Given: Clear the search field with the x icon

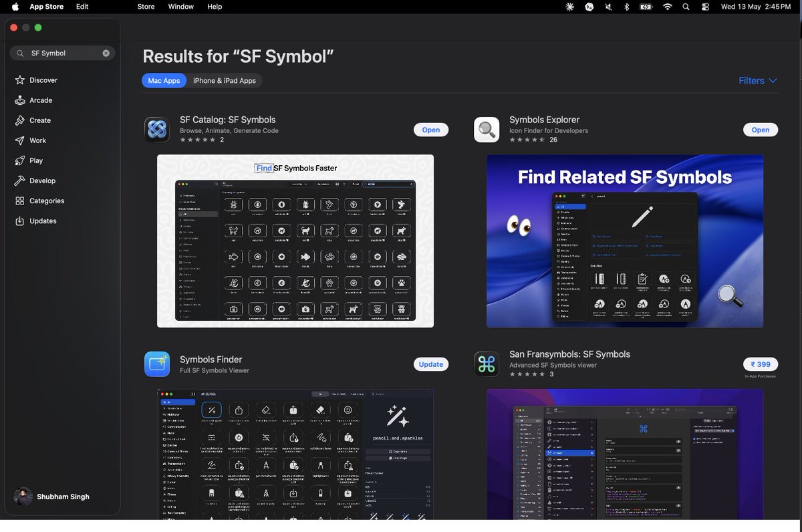Looking at the screenshot, I should tap(106, 53).
